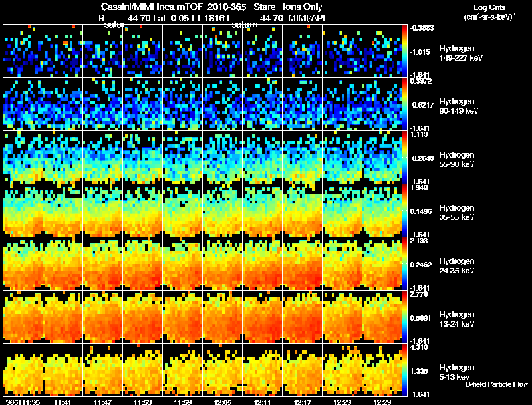This screenshot has width=532, height=405.
Task: Click the Hydrogen 5-13 keV color bar
Action: coord(404,370)
